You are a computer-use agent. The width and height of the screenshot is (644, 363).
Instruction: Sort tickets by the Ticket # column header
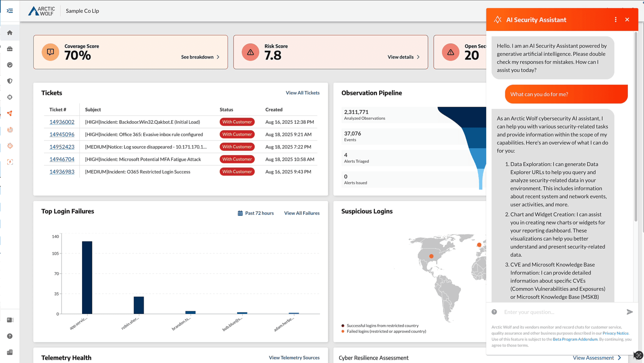click(58, 110)
